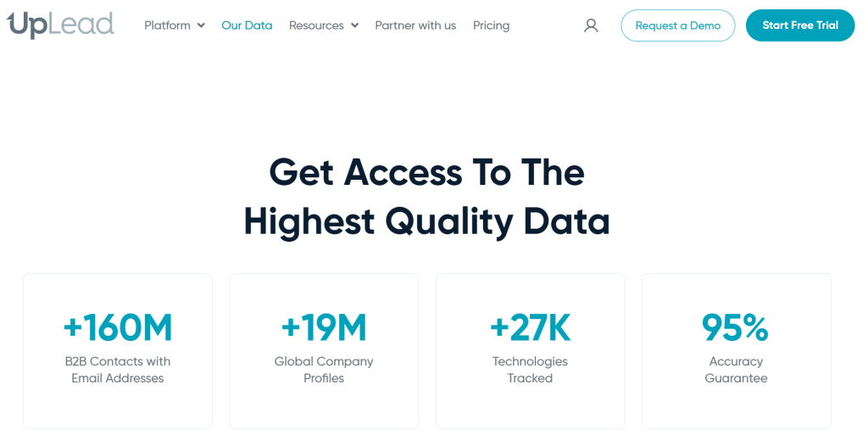Open the Platform menu label
The width and height of the screenshot is (868, 435).
(167, 25)
